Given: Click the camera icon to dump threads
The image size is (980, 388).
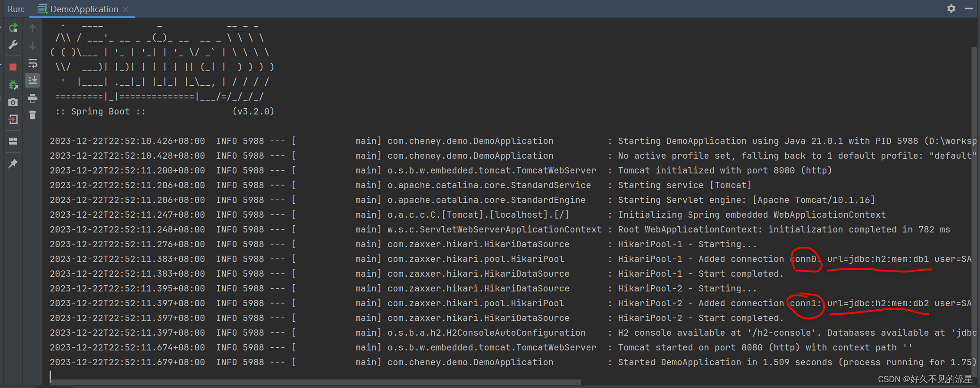Looking at the screenshot, I should click(13, 102).
